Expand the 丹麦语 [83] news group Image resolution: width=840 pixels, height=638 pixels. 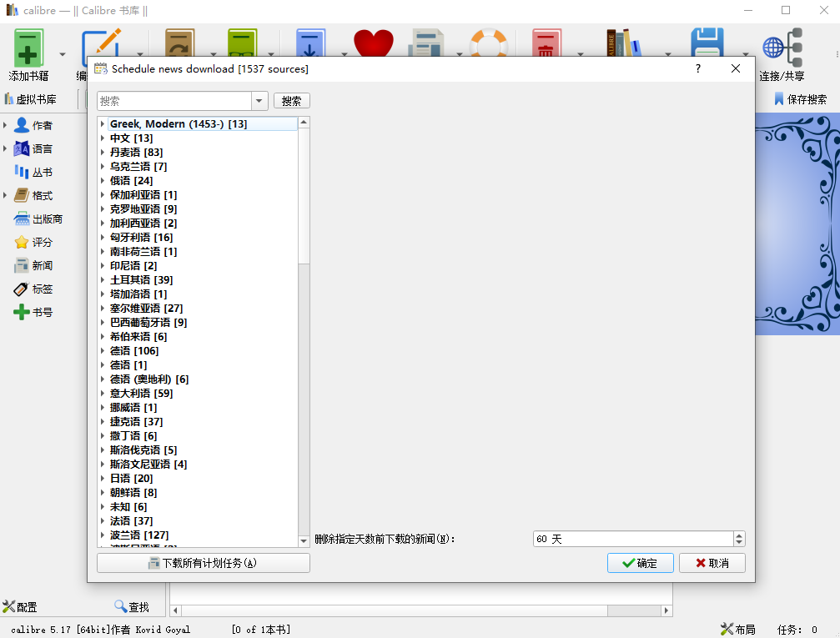tap(103, 152)
